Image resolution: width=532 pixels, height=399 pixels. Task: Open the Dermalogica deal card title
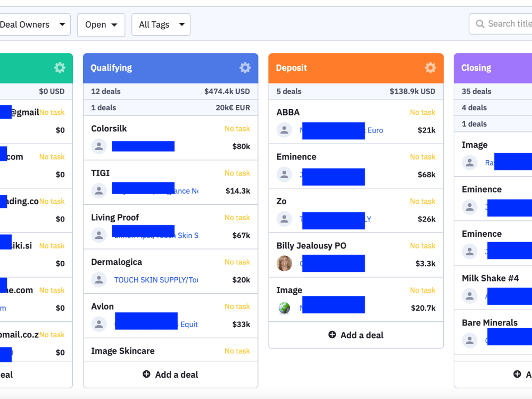click(117, 262)
